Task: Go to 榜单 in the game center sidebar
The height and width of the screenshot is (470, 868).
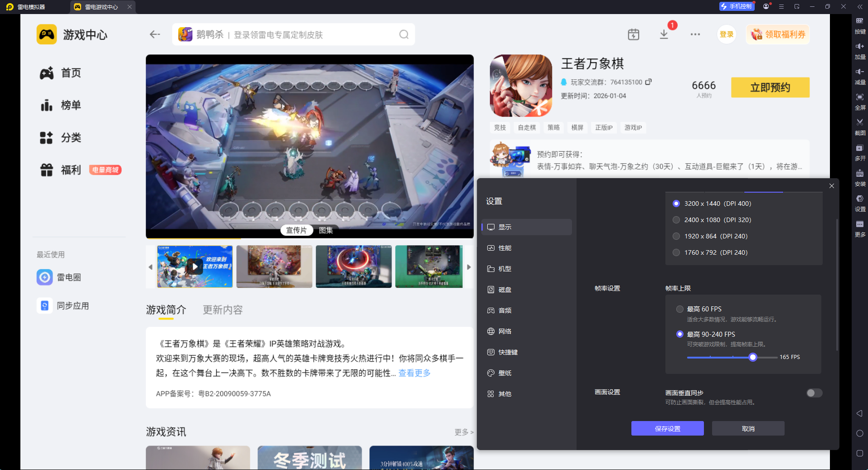Action: click(x=61, y=105)
